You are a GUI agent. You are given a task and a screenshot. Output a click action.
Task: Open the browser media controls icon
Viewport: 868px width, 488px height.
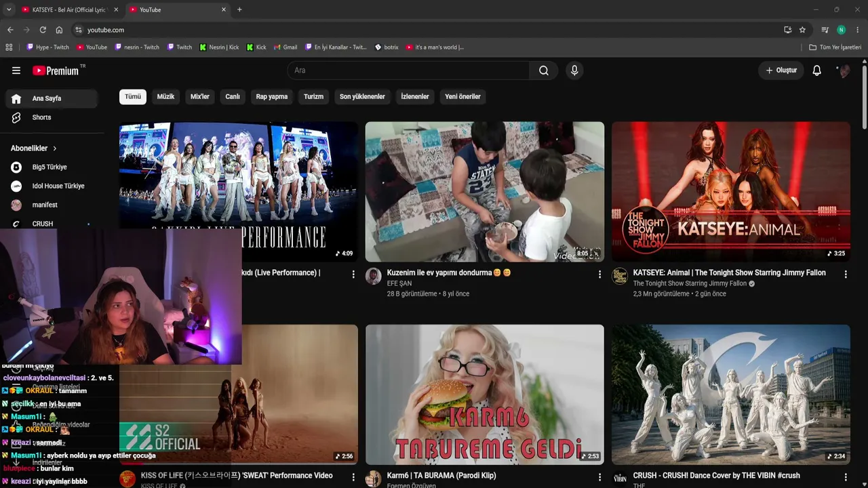825,30
